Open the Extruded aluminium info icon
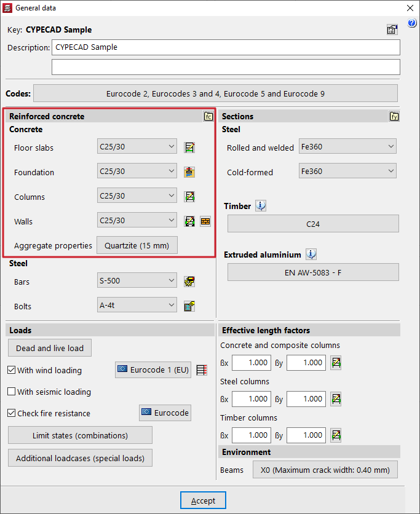 point(311,255)
